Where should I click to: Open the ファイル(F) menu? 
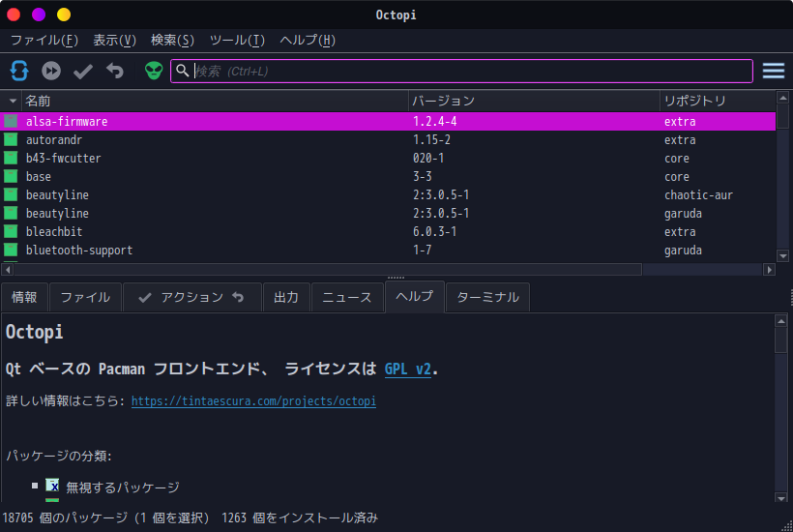44,41
